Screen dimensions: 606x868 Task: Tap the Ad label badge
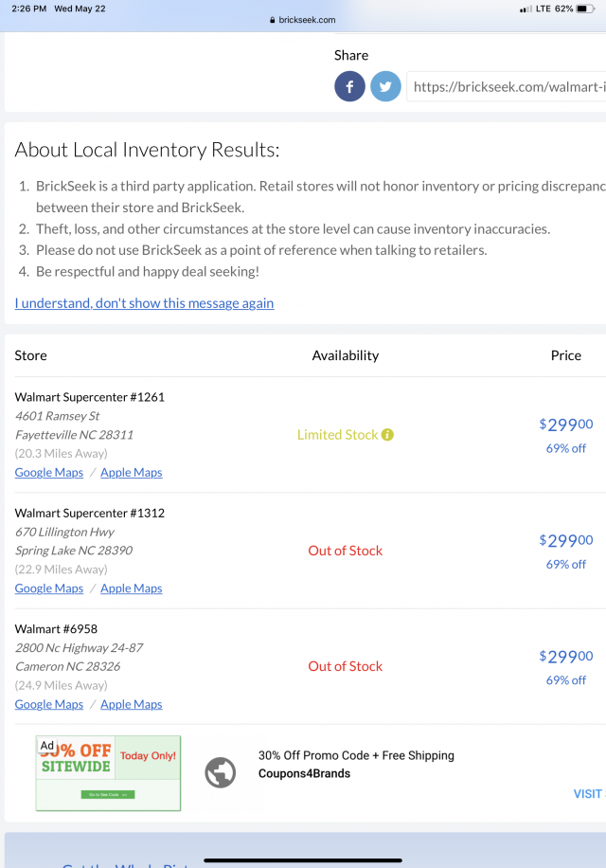(x=47, y=745)
